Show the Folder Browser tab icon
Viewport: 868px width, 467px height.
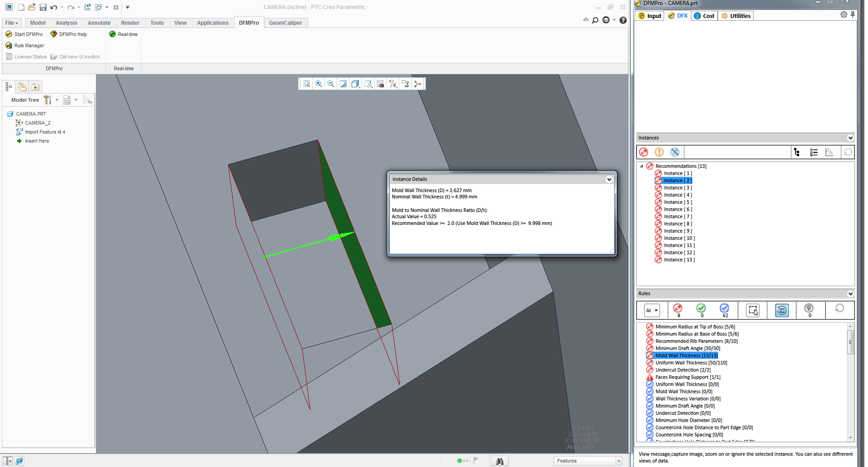[x=22, y=87]
